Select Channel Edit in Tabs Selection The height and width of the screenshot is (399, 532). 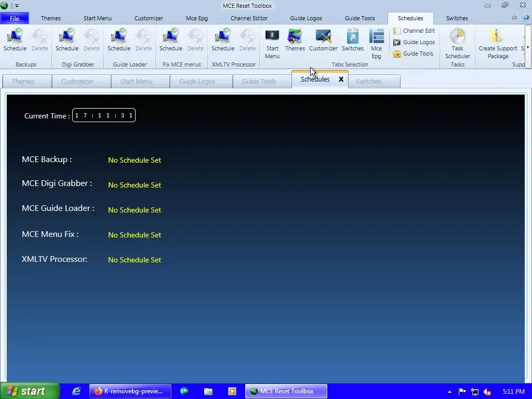pos(414,31)
